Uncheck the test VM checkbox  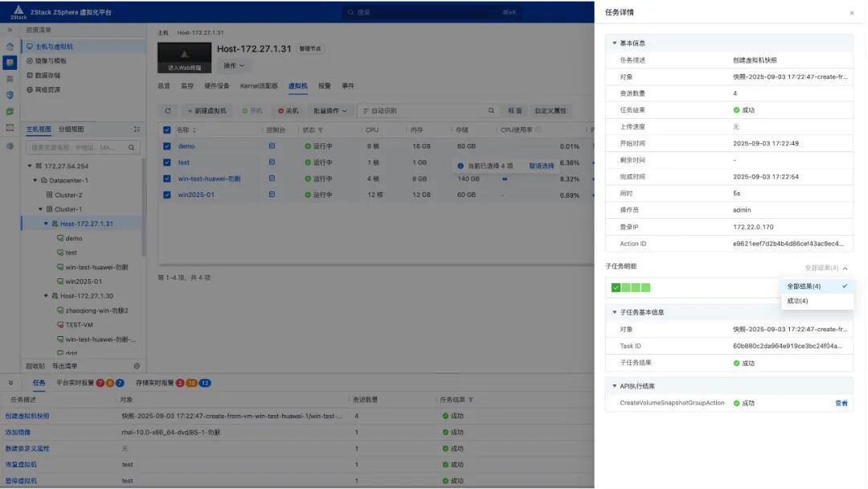click(x=166, y=162)
